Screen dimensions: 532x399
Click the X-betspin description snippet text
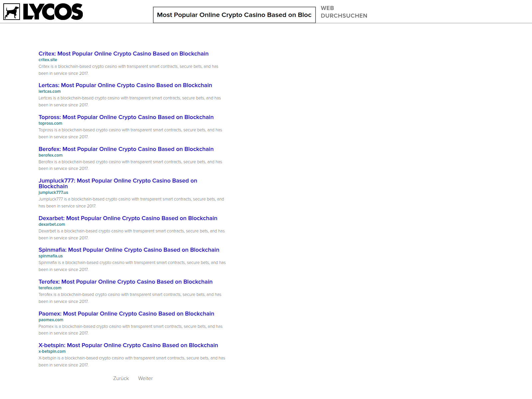132,361
